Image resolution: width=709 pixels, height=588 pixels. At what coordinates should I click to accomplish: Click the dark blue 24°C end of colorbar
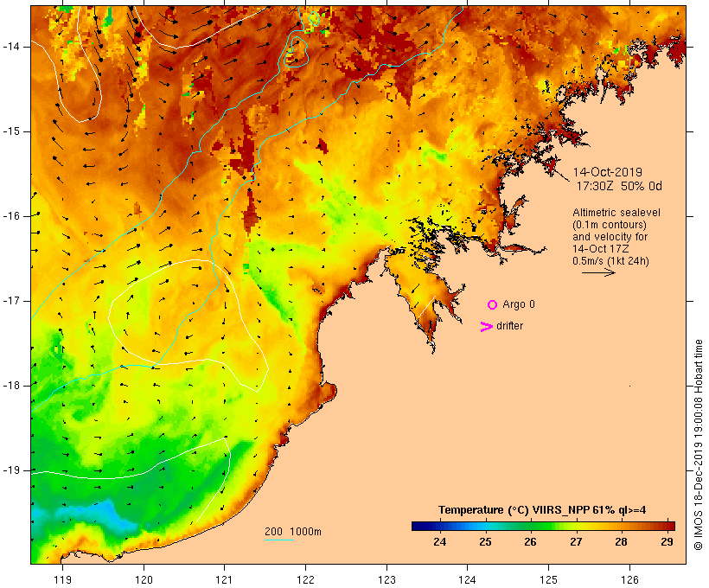coord(418,526)
